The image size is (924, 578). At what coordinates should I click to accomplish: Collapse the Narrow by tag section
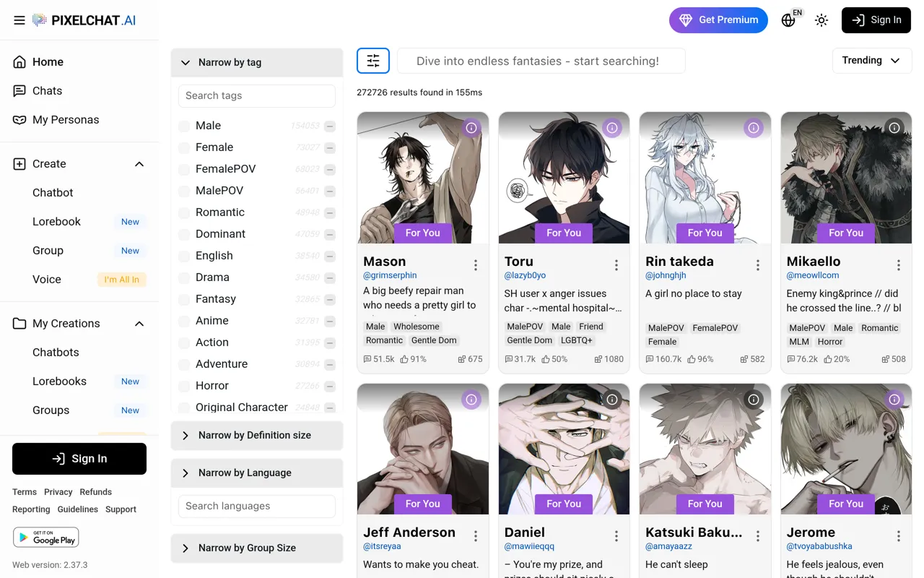257,63
